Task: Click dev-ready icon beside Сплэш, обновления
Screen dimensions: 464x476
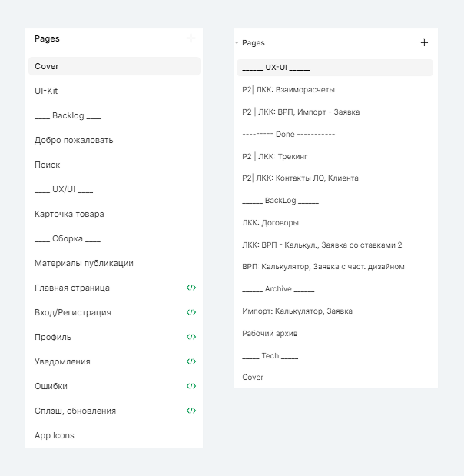Action: (191, 411)
